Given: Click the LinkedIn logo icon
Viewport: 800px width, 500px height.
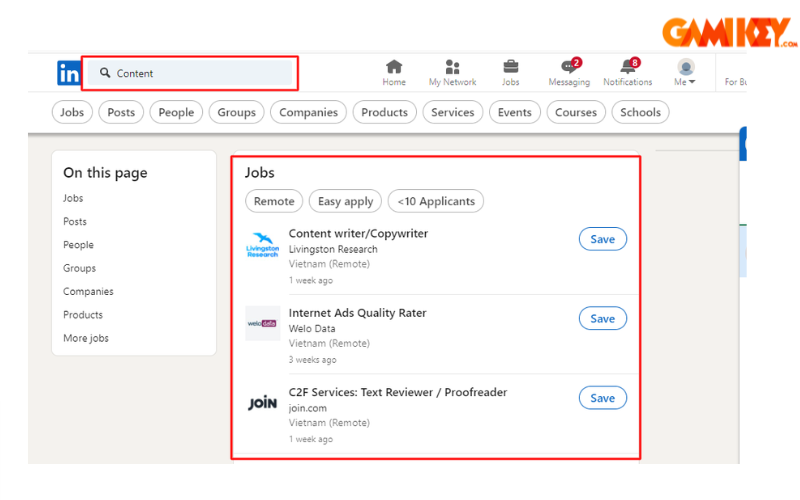Looking at the screenshot, I should click(x=69, y=73).
